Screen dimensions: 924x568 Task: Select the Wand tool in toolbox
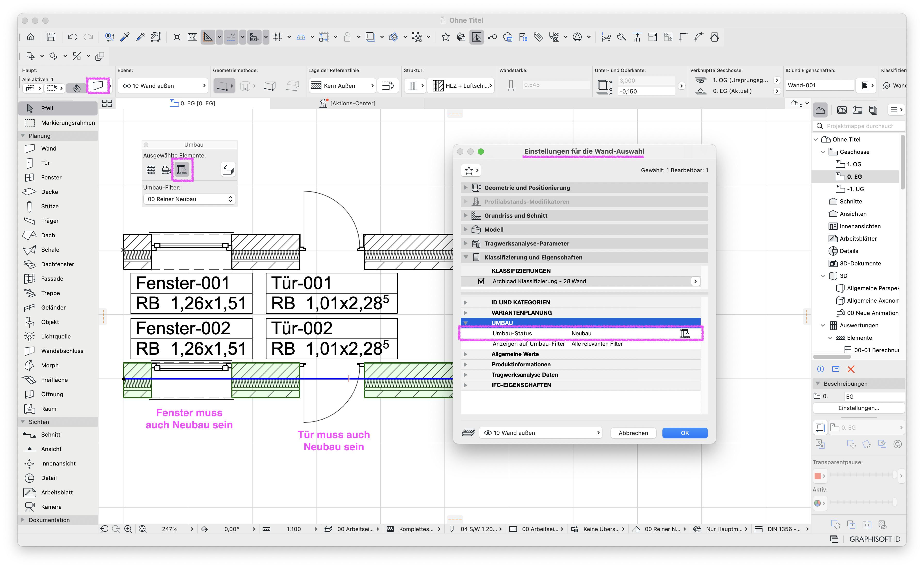pos(58,148)
